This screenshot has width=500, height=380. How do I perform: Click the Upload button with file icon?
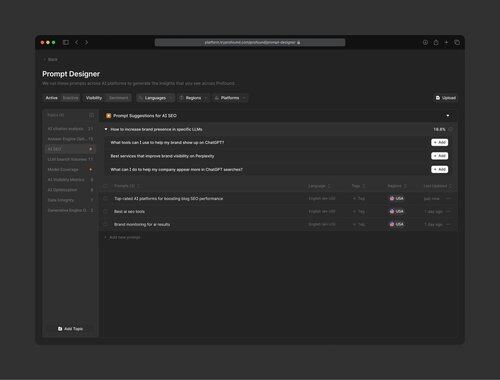pos(446,98)
